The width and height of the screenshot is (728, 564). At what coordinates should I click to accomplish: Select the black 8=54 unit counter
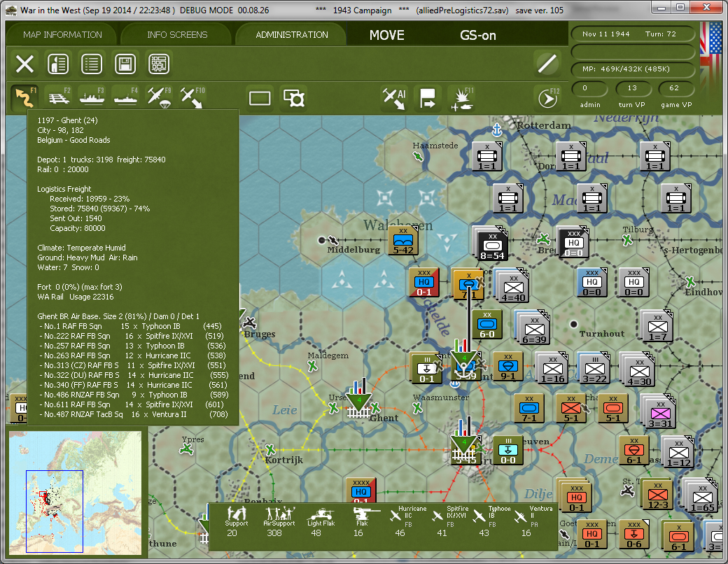pos(491,245)
